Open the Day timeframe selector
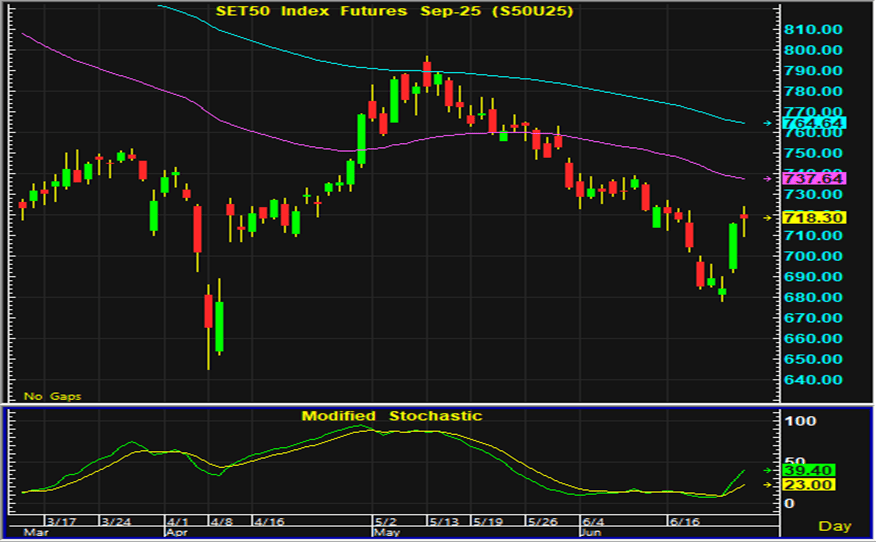The height and width of the screenshot is (542, 876). click(x=835, y=526)
